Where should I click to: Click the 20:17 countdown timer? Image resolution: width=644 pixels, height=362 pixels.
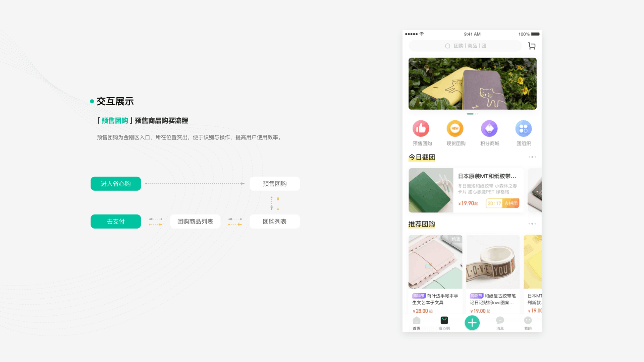click(494, 203)
